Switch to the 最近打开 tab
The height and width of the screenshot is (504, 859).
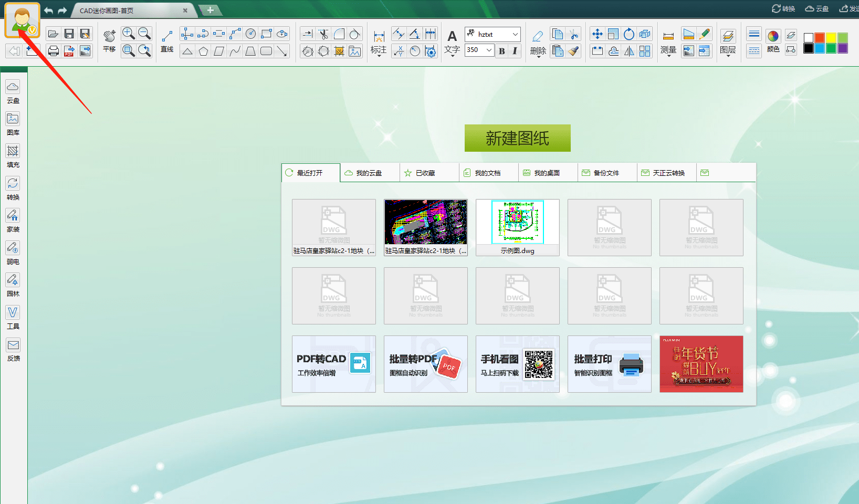(x=311, y=173)
